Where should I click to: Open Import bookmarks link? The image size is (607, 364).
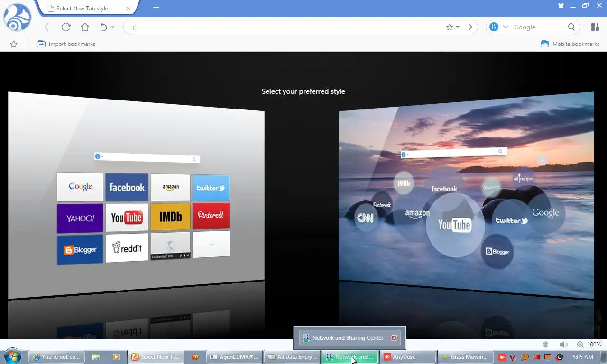click(66, 44)
